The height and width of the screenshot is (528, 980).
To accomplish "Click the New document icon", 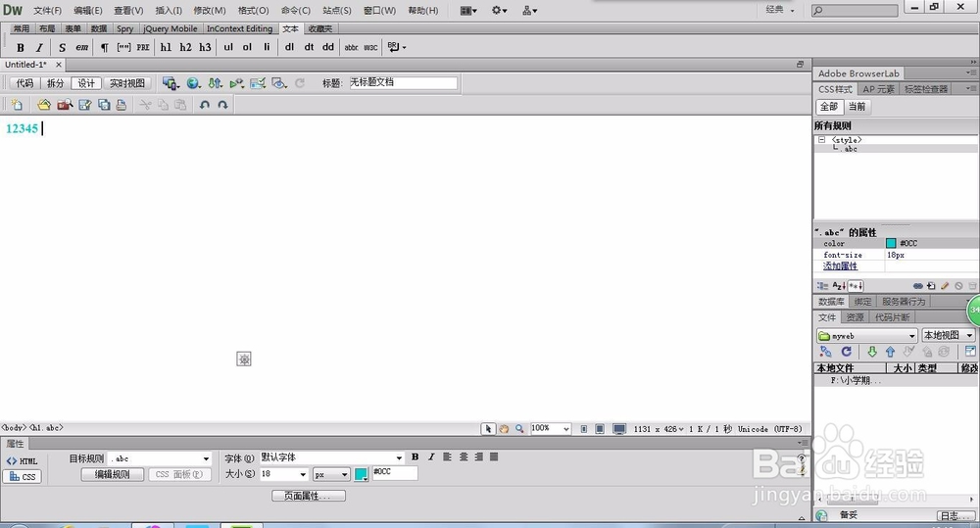I will (x=17, y=105).
